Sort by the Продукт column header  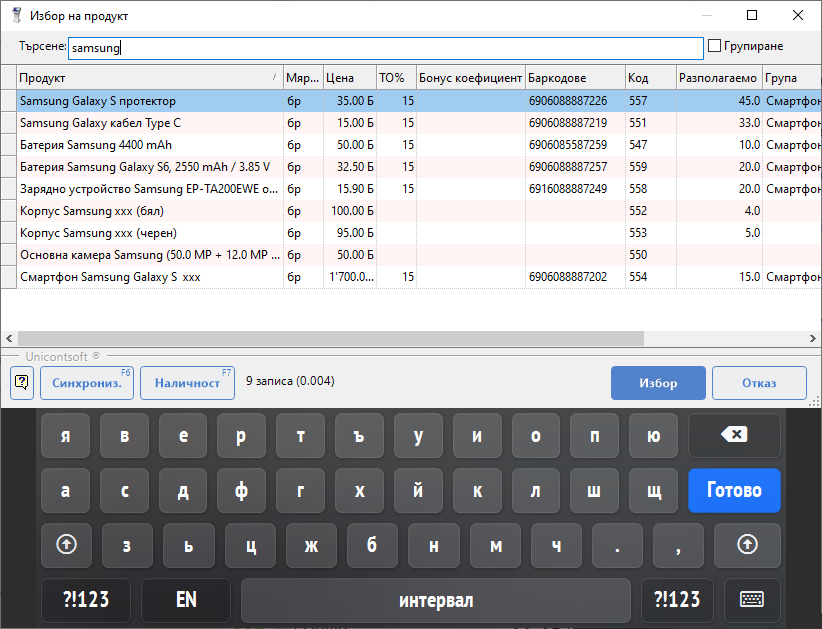pos(145,77)
